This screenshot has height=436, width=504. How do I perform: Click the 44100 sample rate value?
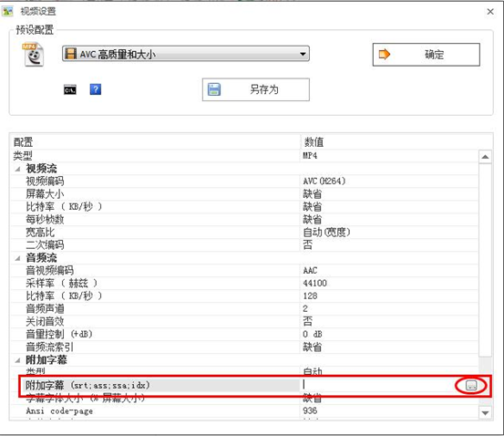pyautogui.click(x=314, y=283)
